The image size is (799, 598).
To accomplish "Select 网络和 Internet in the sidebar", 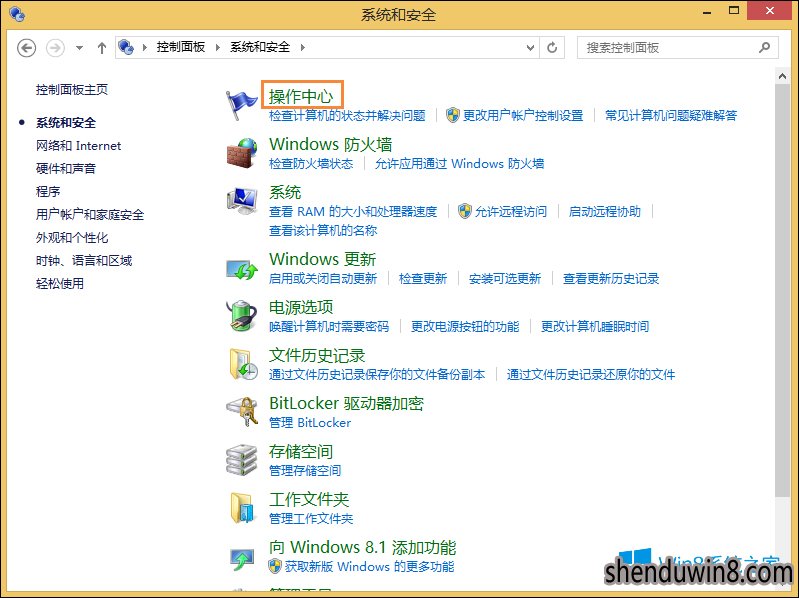I will [78, 146].
